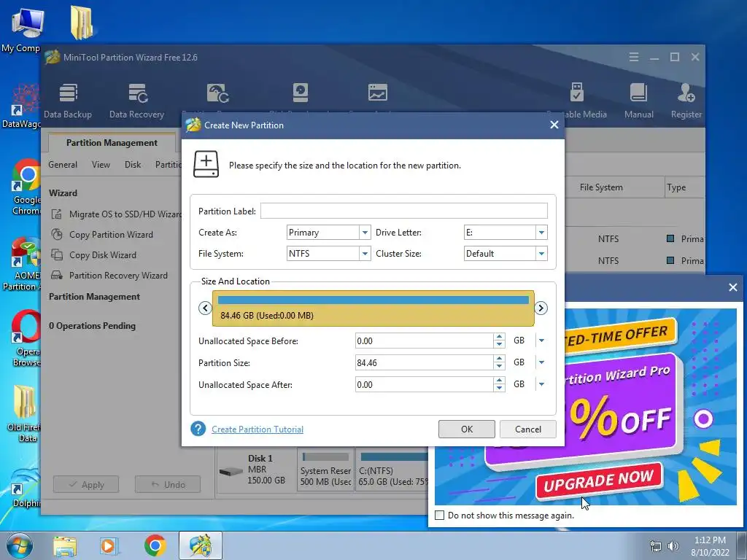
Task: Select the System Reserved partition block
Action: [x=326, y=470]
